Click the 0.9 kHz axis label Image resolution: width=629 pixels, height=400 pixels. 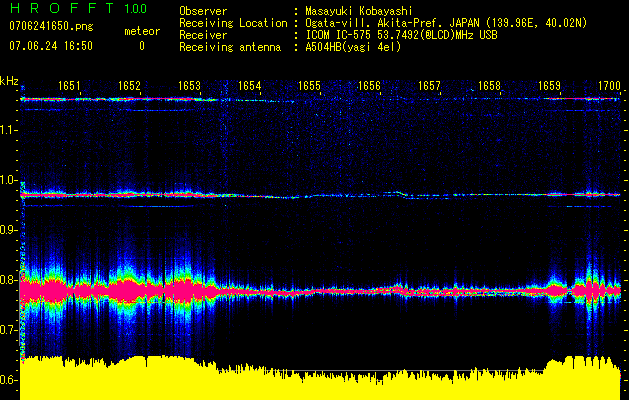9,230
